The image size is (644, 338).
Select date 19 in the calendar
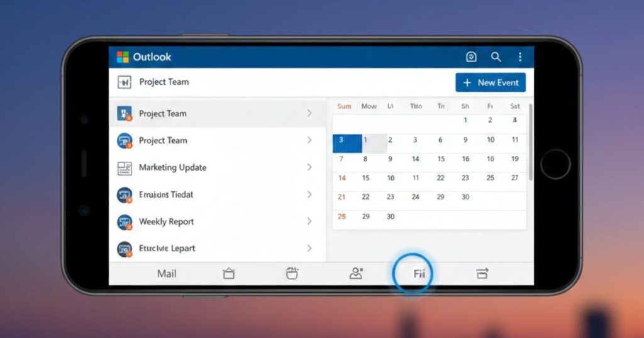[515, 159]
